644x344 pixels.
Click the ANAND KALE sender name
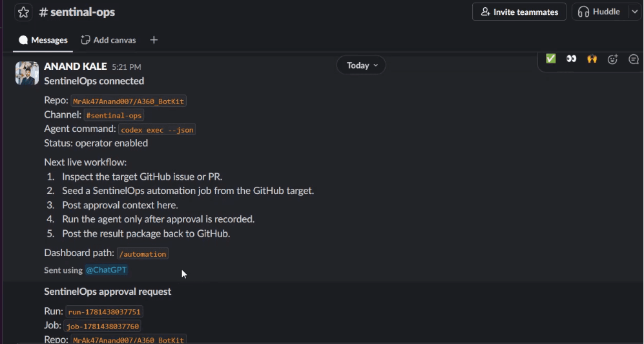(76, 66)
